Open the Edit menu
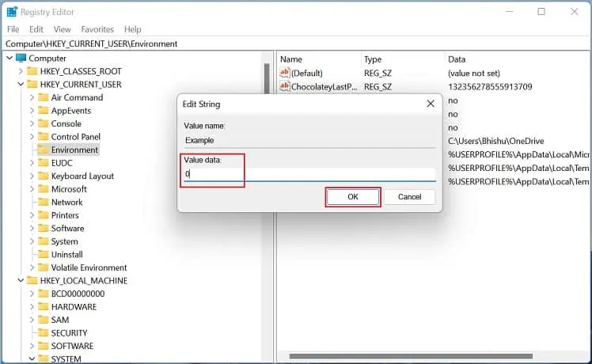Screen dimensions: 592x364 [x=36, y=29]
